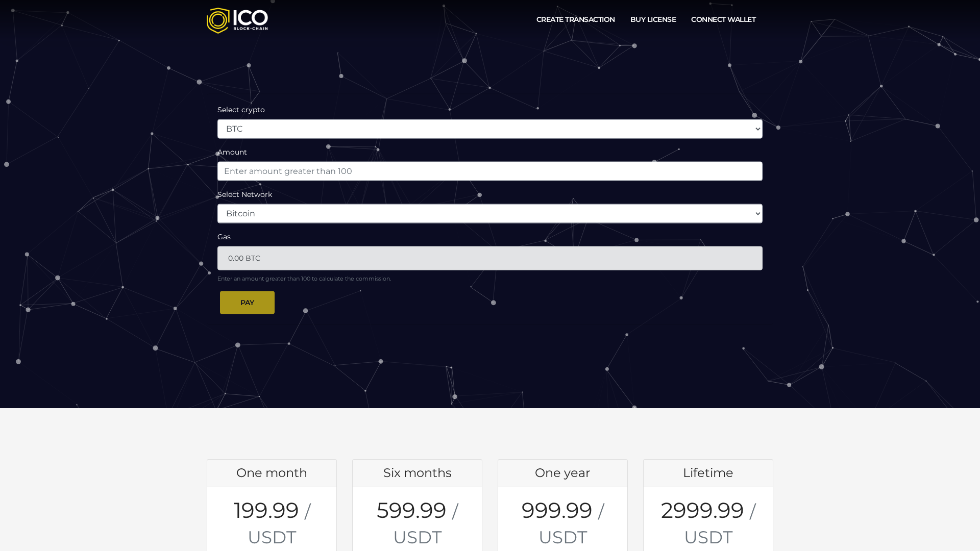Select the Lifetime pricing card
980x551 pixels.
point(707,505)
